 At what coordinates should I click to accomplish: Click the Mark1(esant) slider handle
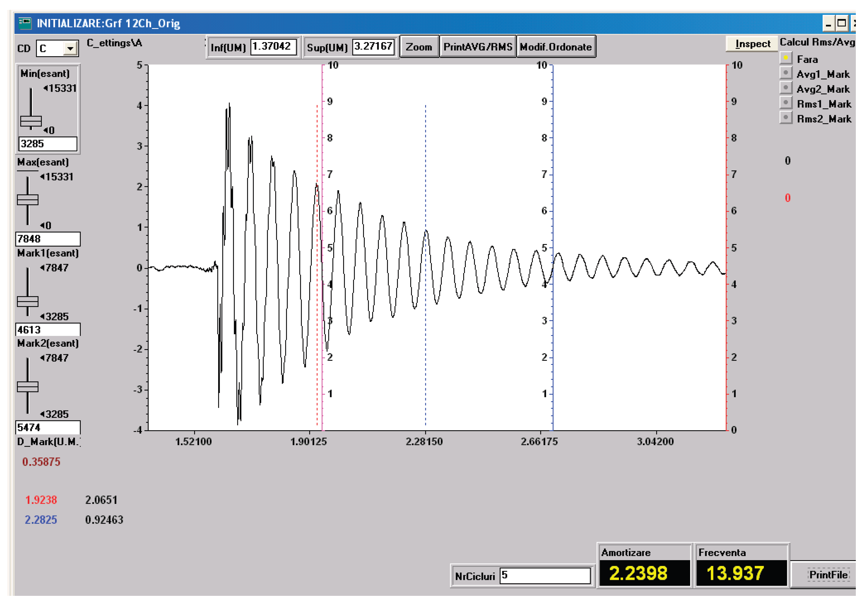pyautogui.click(x=28, y=302)
